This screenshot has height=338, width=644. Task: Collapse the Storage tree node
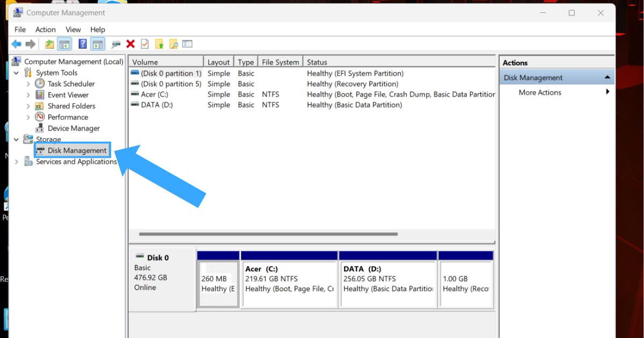(x=16, y=139)
